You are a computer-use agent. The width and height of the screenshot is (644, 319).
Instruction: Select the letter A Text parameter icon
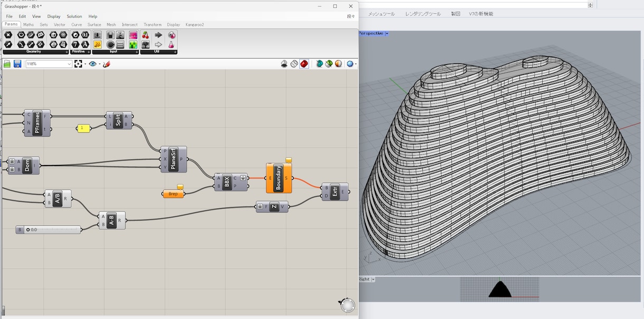click(x=85, y=45)
